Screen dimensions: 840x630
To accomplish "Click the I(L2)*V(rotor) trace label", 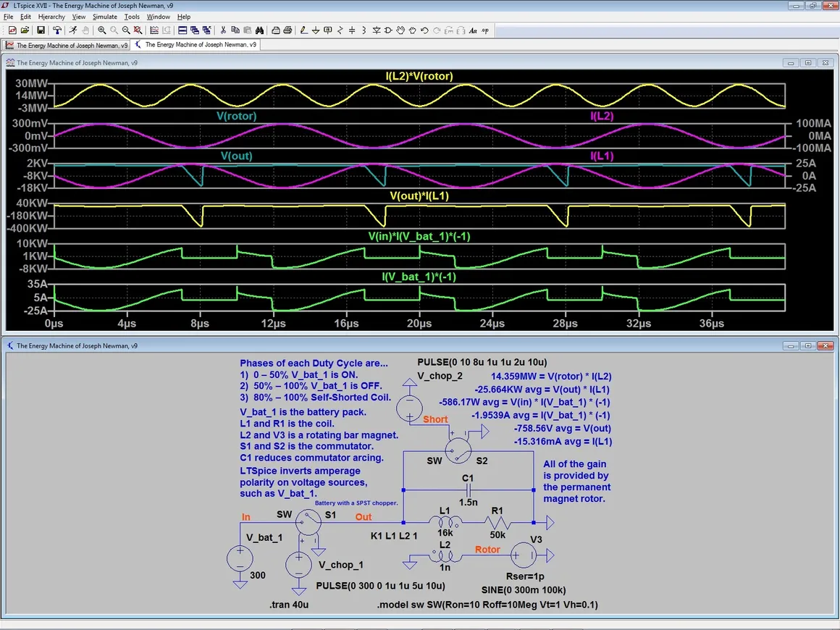I will click(420, 76).
